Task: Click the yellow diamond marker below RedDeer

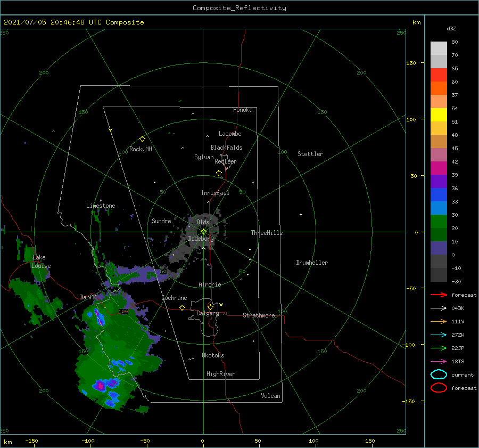Action: point(219,173)
